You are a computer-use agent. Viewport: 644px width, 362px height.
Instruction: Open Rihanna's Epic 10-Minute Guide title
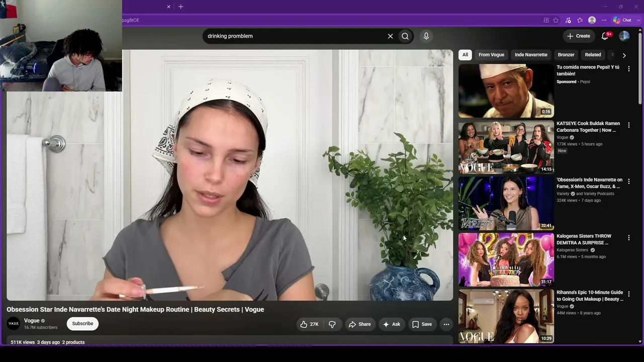(x=590, y=296)
